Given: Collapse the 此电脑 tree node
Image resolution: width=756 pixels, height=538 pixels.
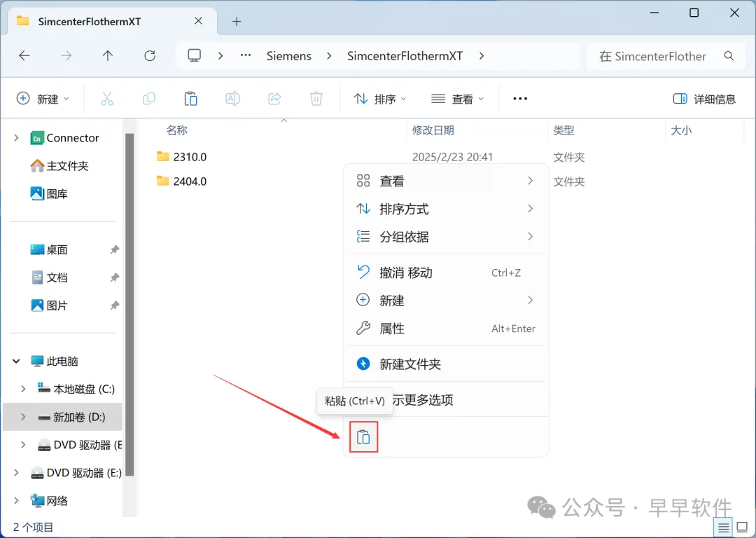Looking at the screenshot, I should click(16, 361).
